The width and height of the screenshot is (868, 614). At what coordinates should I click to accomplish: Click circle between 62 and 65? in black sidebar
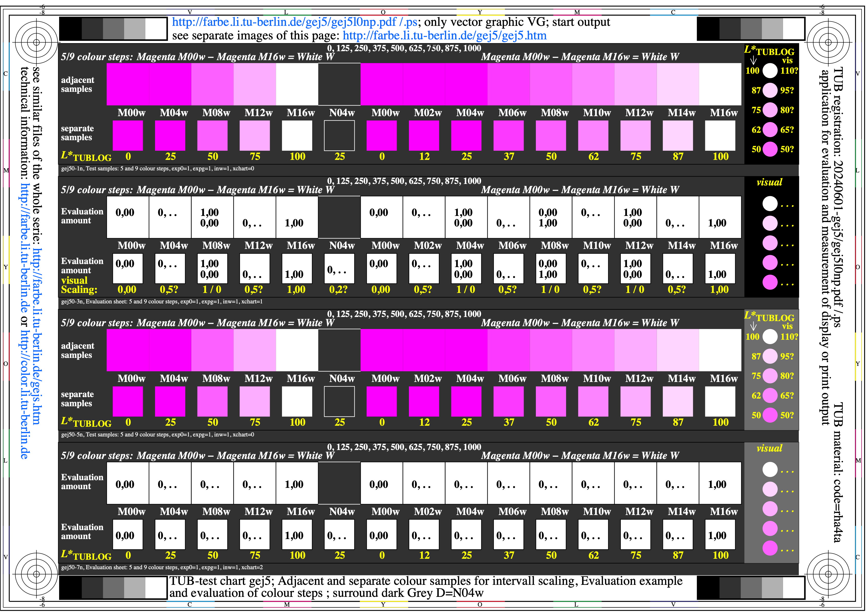(x=770, y=130)
